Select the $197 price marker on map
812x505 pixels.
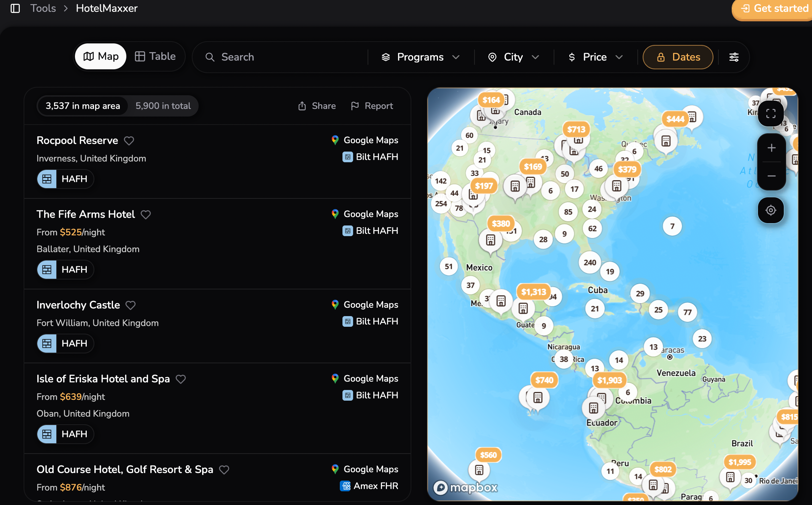point(484,186)
